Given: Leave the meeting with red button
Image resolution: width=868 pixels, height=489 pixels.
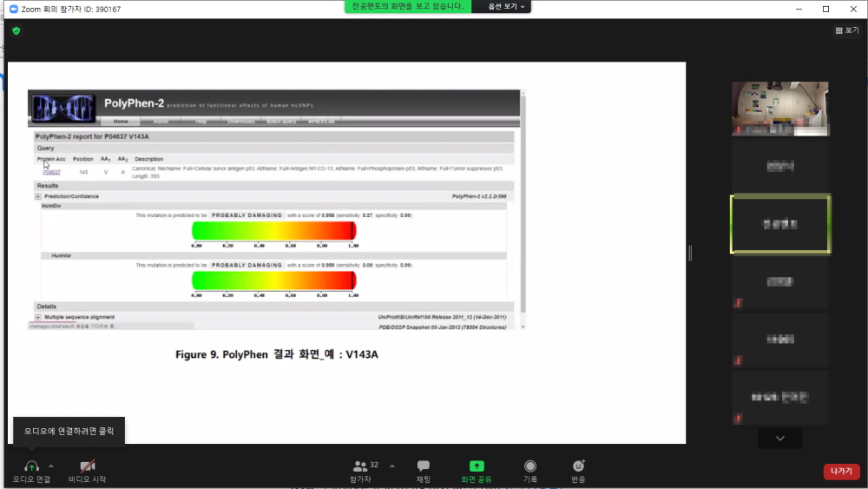Looking at the screenshot, I should tap(841, 471).
